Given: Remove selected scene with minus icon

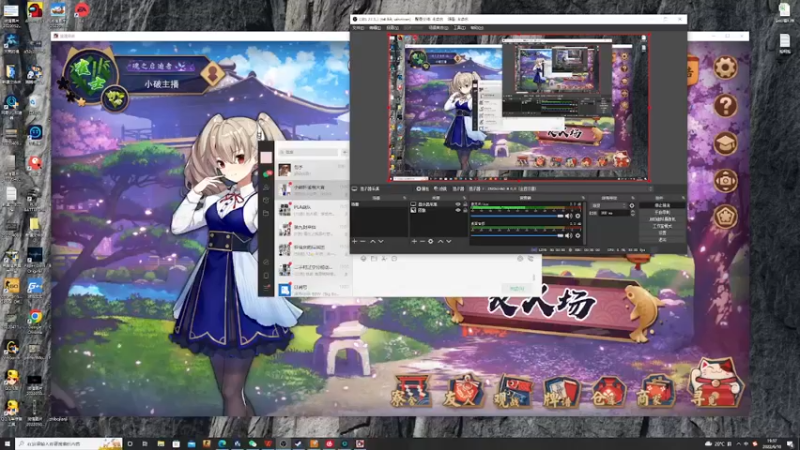Looking at the screenshot, I should [x=363, y=241].
